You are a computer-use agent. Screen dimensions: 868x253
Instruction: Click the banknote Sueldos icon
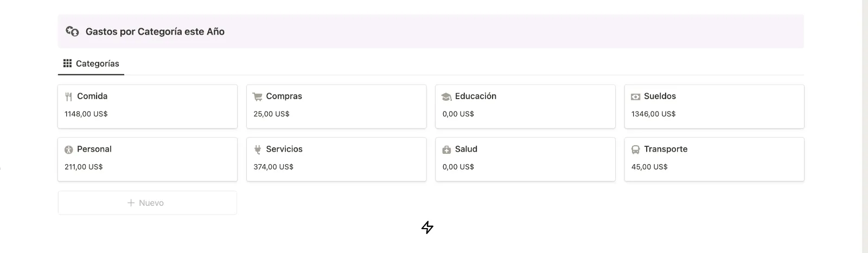click(636, 96)
